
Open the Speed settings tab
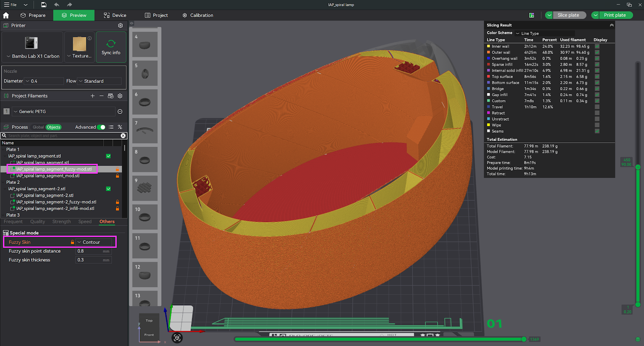pos(85,222)
